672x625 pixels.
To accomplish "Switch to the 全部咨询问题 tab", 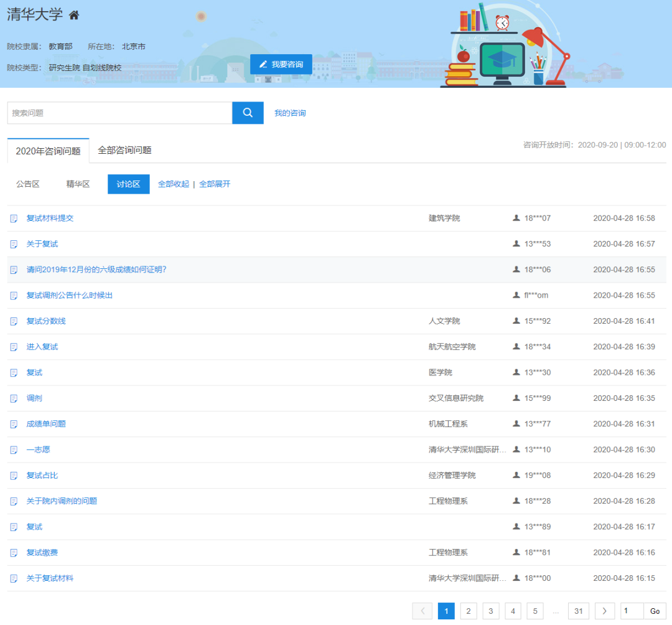I will click(x=124, y=150).
